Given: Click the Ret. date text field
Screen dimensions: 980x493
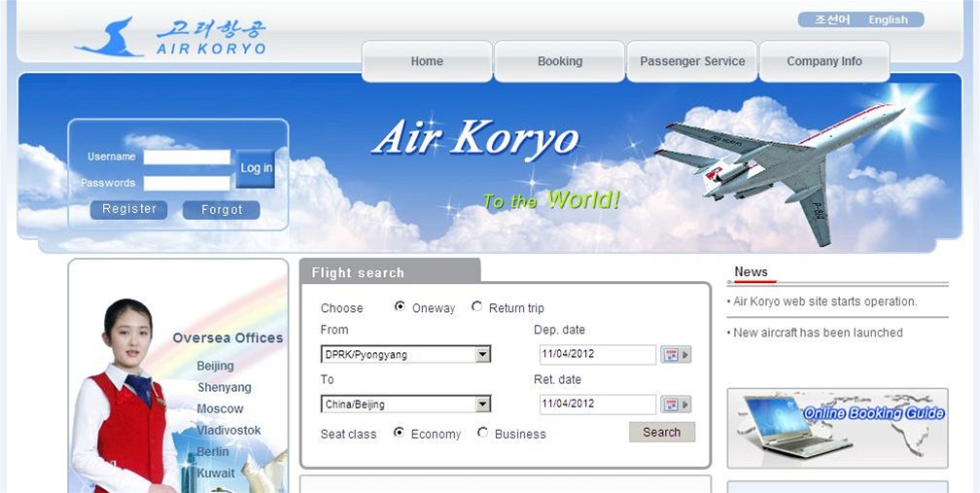Looking at the screenshot, I should point(598,405).
